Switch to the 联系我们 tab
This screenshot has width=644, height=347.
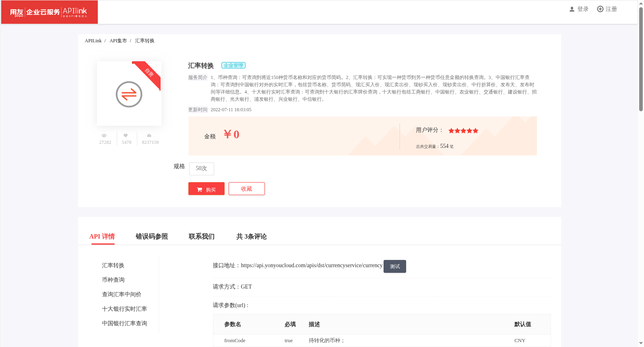202,237
